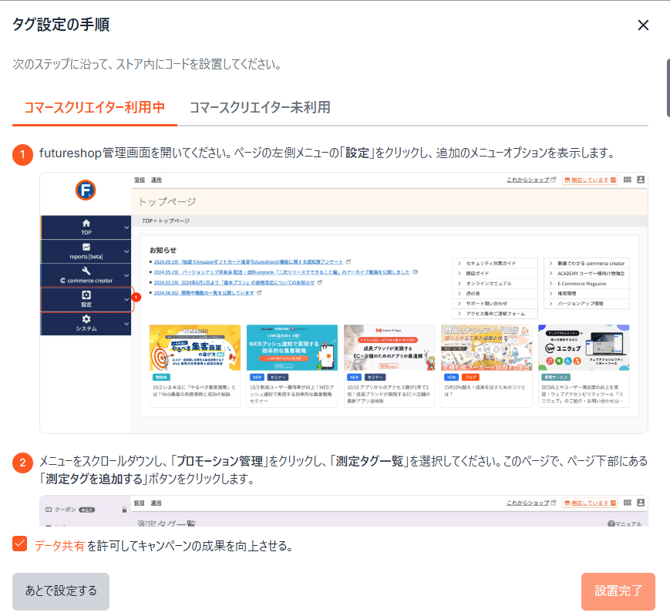Click the commerce creator wrench icon in screenshot

tap(86, 271)
